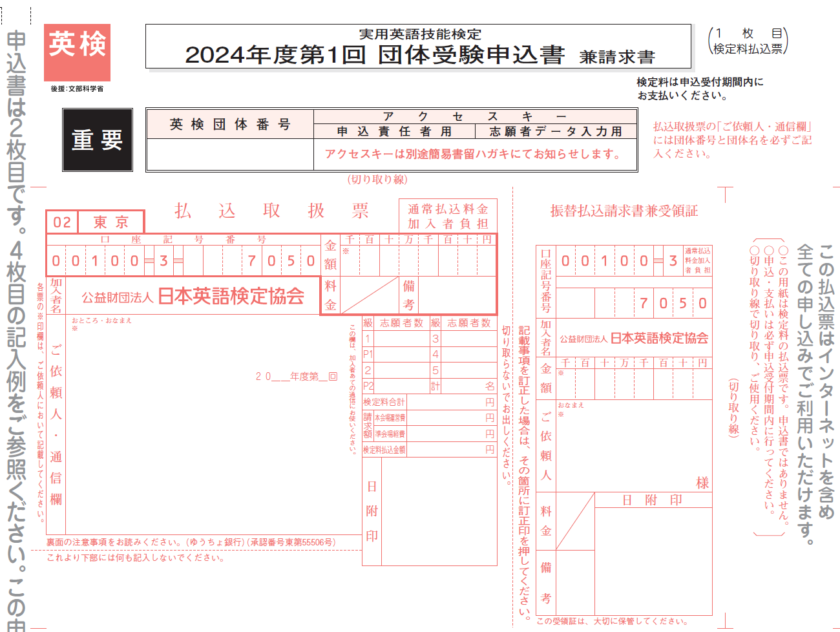Viewport: 840px width, 632px height.
Task: Click the red アクセスキー notice text
Action: (473, 154)
